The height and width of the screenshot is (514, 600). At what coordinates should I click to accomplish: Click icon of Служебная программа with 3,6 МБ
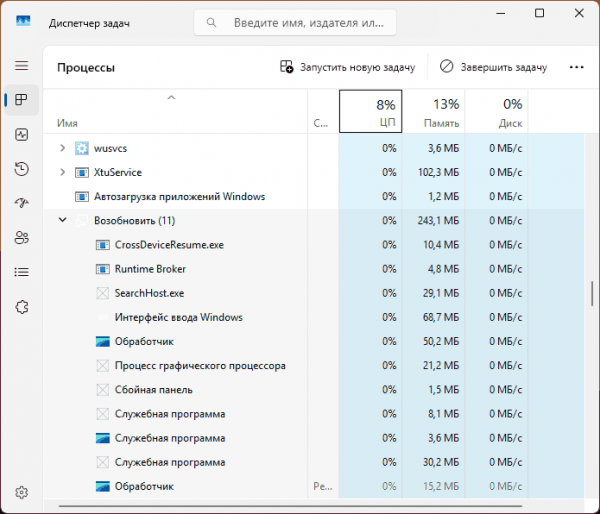(103, 438)
